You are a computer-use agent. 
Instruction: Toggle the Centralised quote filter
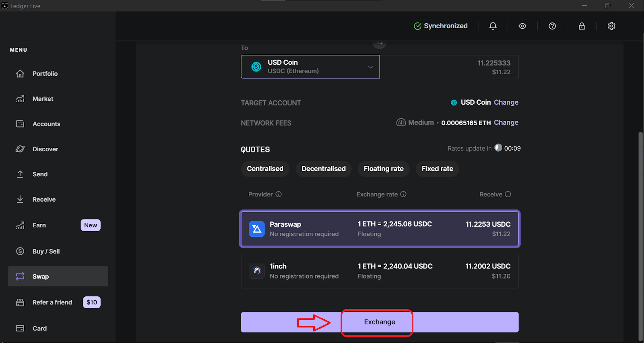coord(265,169)
